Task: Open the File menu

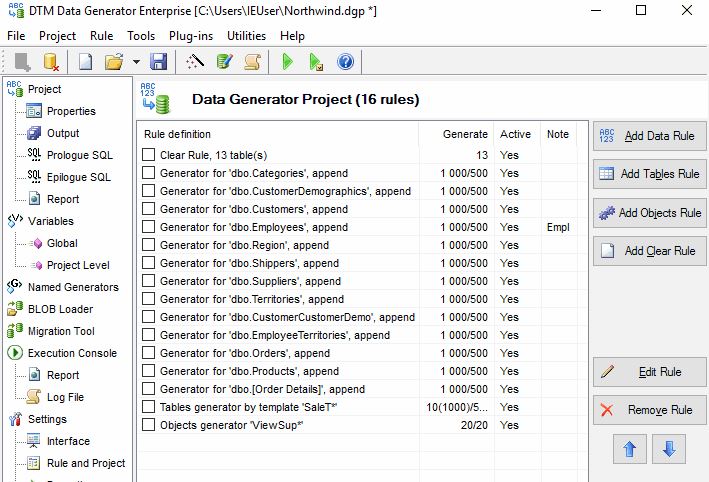Action: point(16,36)
